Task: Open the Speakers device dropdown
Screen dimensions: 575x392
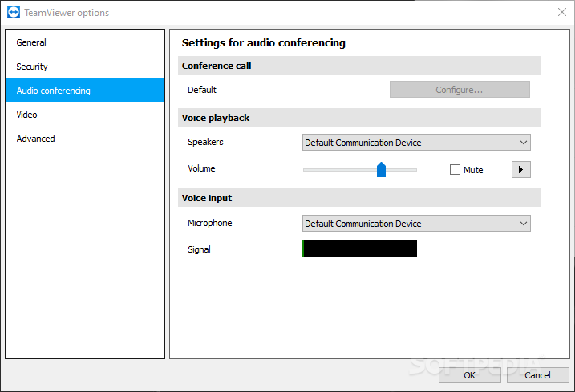Action: [416, 142]
